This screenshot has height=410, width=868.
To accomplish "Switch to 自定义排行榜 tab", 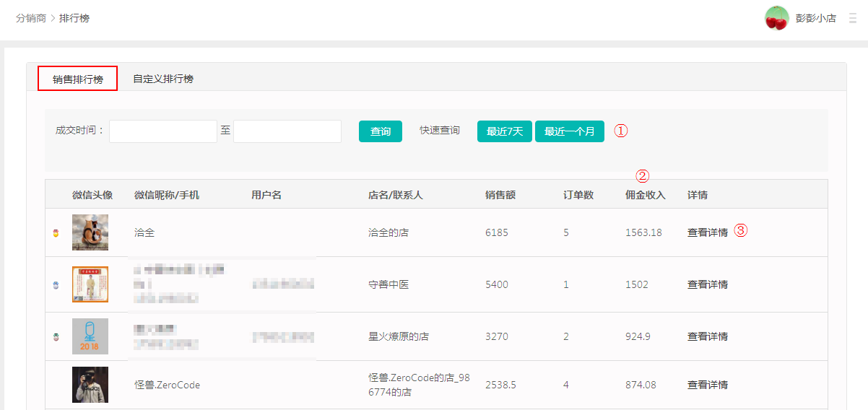I will pyautogui.click(x=163, y=79).
